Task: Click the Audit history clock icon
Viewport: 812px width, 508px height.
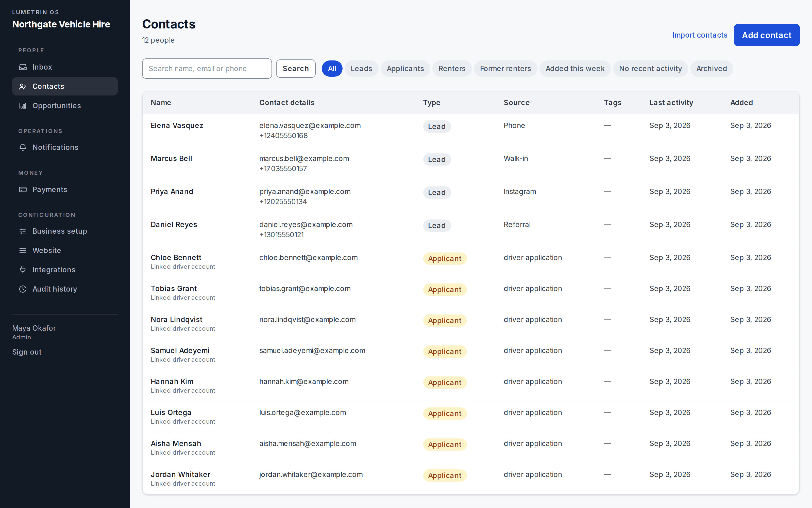Action: (x=23, y=289)
